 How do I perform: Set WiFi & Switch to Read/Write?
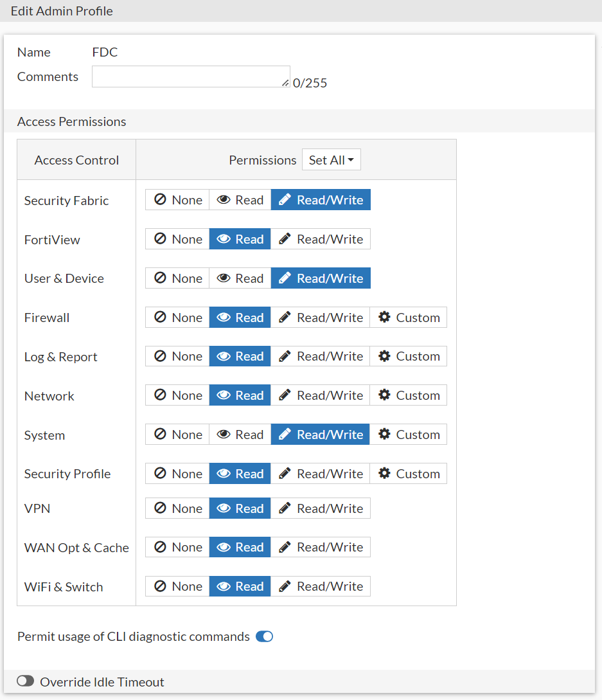pyautogui.click(x=321, y=586)
